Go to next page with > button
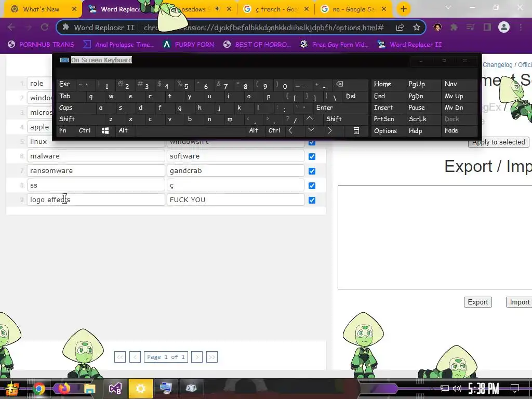532x399 pixels. tap(197, 357)
